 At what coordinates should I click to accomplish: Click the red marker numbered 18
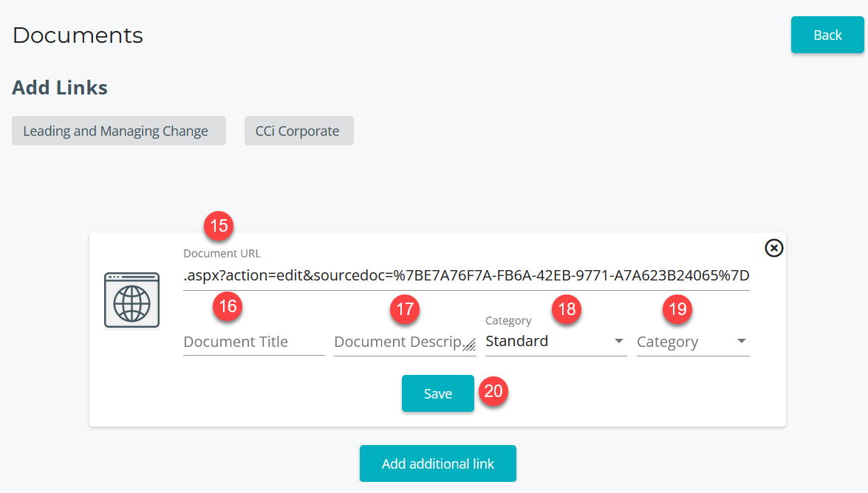[x=567, y=309]
